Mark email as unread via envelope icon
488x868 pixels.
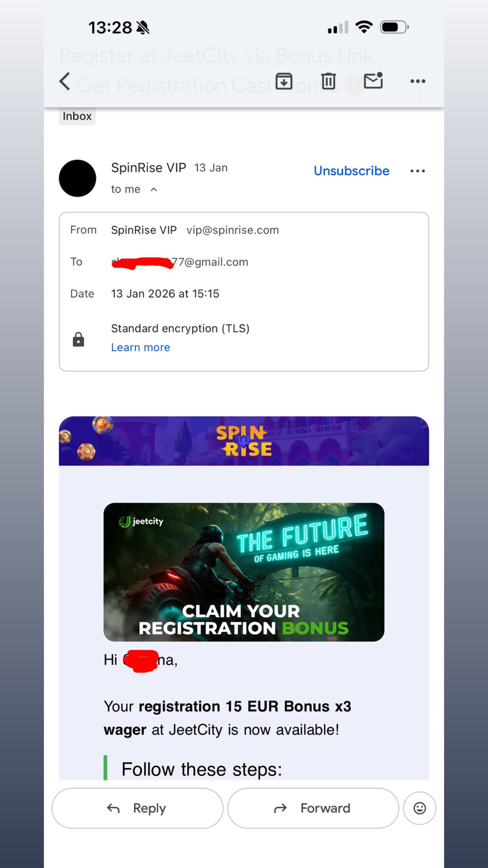pyautogui.click(x=373, y=81)
